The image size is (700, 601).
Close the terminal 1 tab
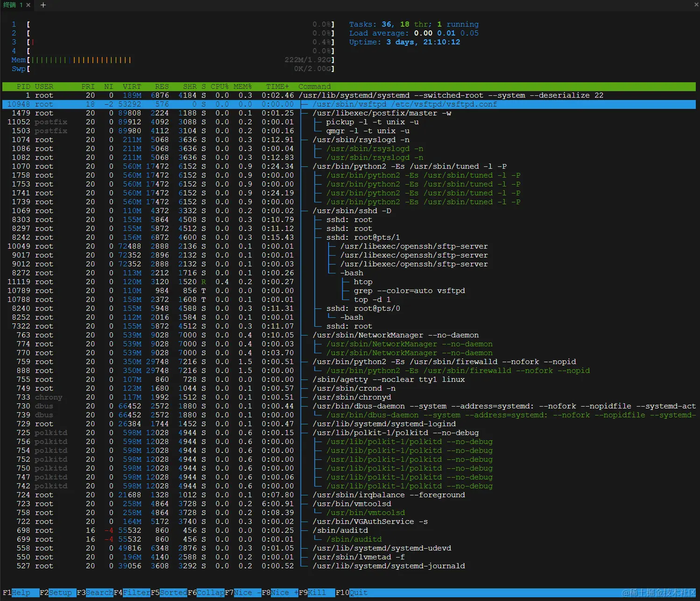28,5
